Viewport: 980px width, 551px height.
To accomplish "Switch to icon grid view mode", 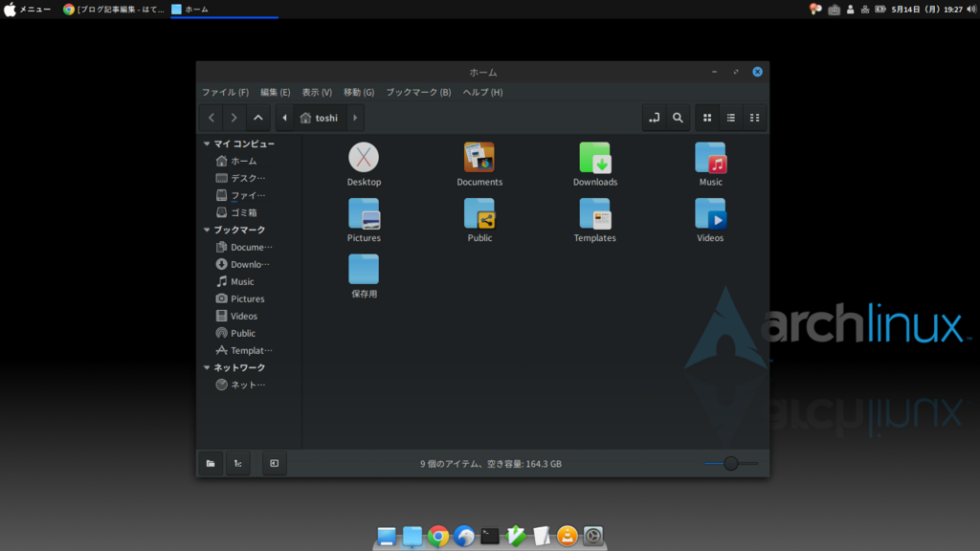I will pyautogui.click(x=706, y=117).
